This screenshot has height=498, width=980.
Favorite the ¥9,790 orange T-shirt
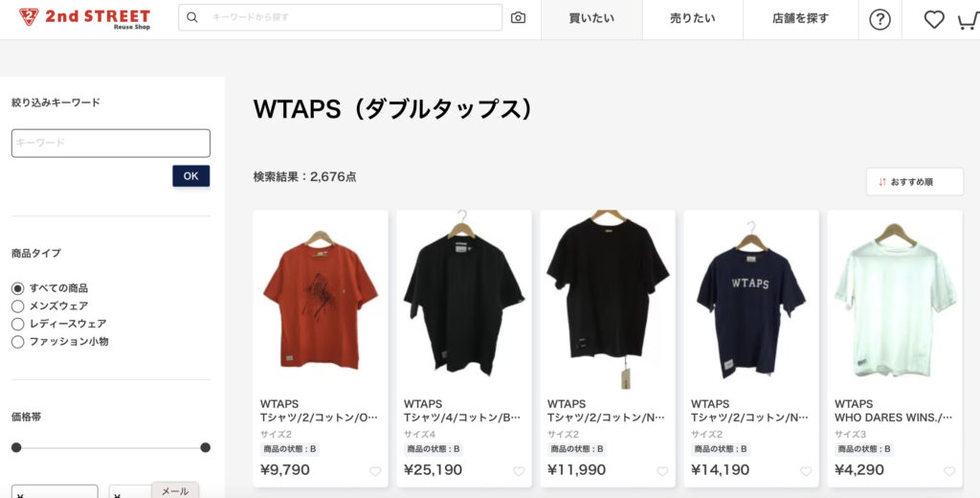[x=375, y=472]
